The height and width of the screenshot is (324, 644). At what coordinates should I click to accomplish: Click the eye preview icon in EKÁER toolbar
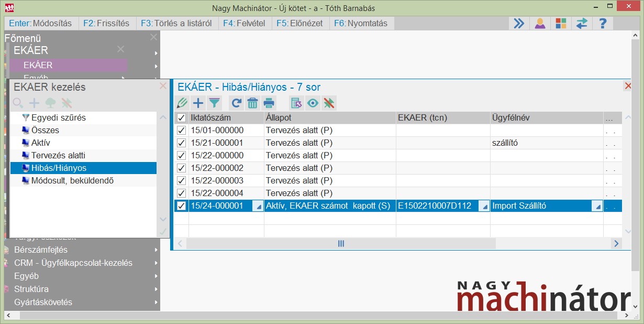click(313, 103)
